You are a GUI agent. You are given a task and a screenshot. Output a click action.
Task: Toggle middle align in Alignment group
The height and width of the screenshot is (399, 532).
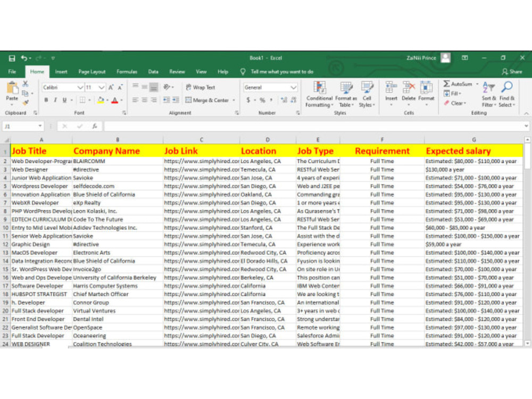145,87
